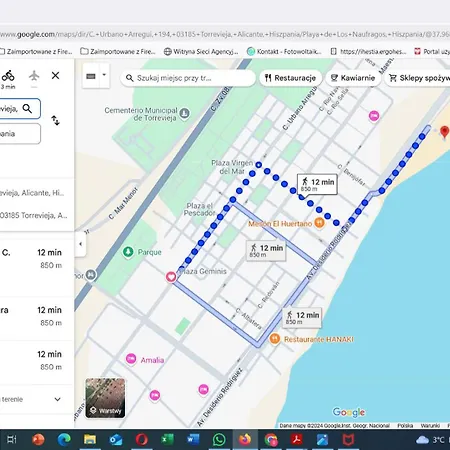Filter by Restauracje chip
Screen dimensions: 450x450
point(290,78)
